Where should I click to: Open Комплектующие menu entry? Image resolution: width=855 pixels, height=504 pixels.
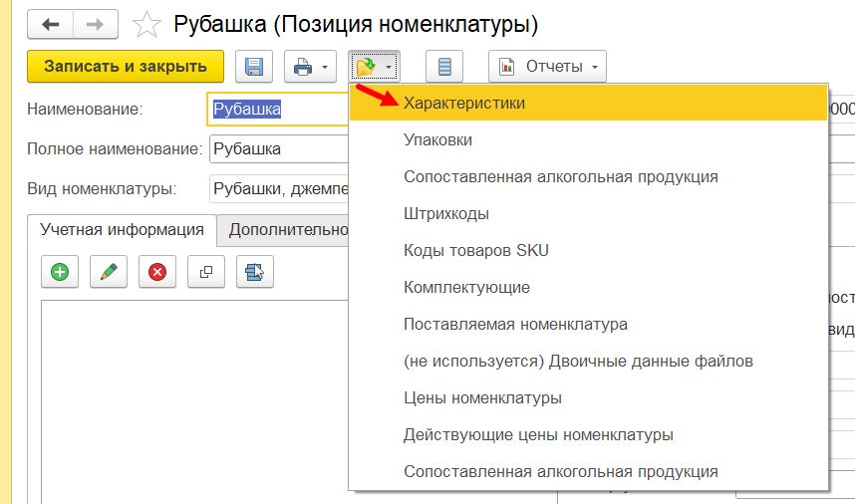click(589, 287)
